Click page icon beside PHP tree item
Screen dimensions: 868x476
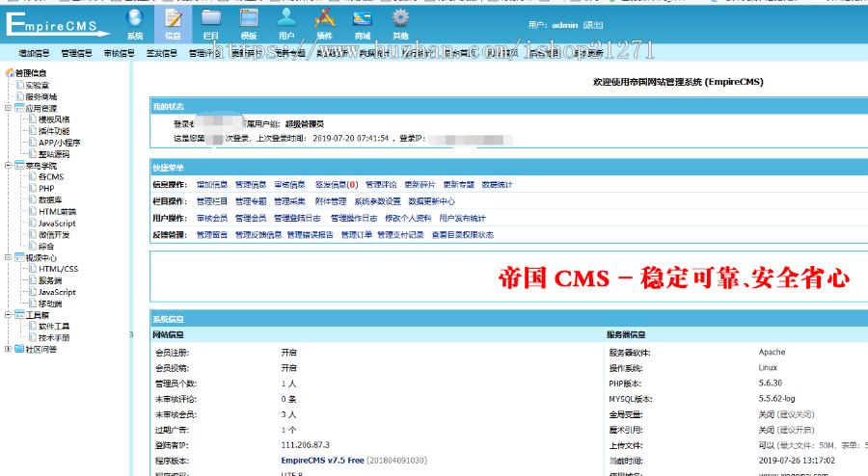tap(33, 188)
